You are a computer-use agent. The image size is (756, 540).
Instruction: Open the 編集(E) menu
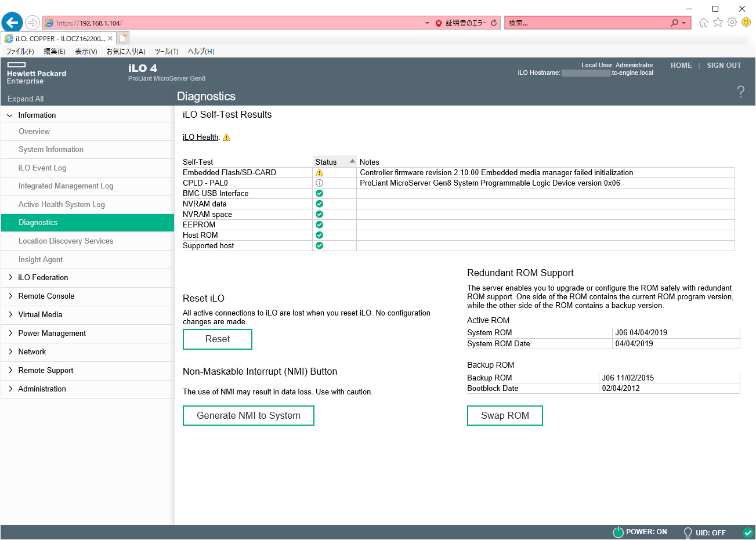[x=55, y=52]
